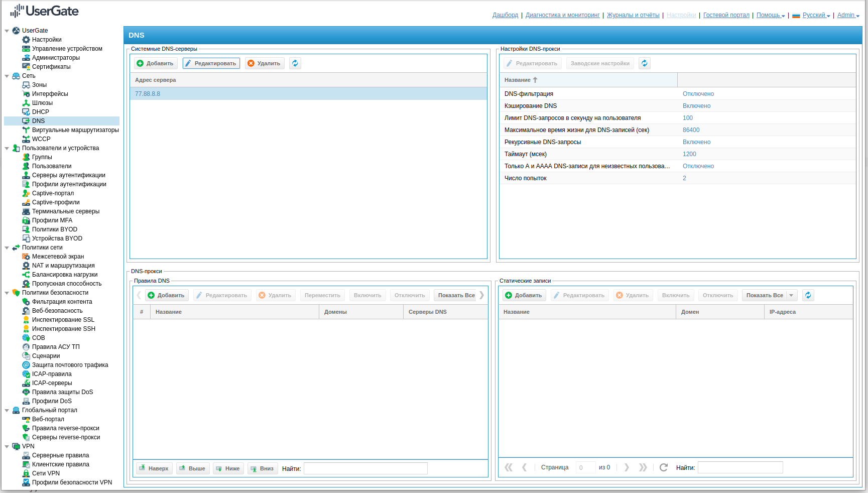Image resolution: width=868 pixels, height=493 pixels.
Task: Open the Русский language dropdown
Action: [x=813, y=15]
